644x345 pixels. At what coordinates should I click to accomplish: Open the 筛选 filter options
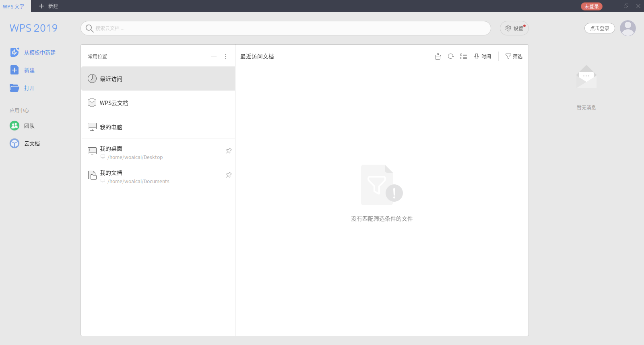point(514,56)
